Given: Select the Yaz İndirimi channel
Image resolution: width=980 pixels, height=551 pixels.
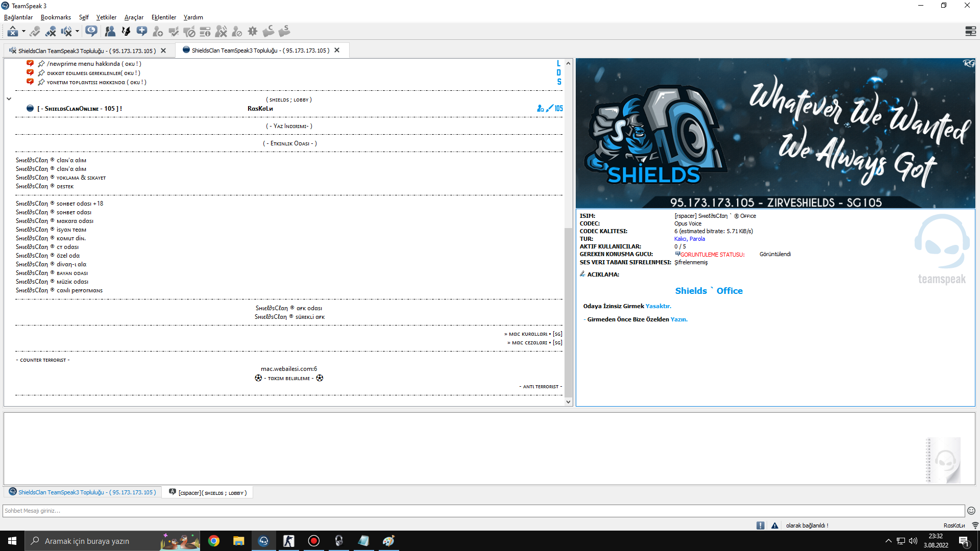Looking at the screenshot, I should point(289,126).
